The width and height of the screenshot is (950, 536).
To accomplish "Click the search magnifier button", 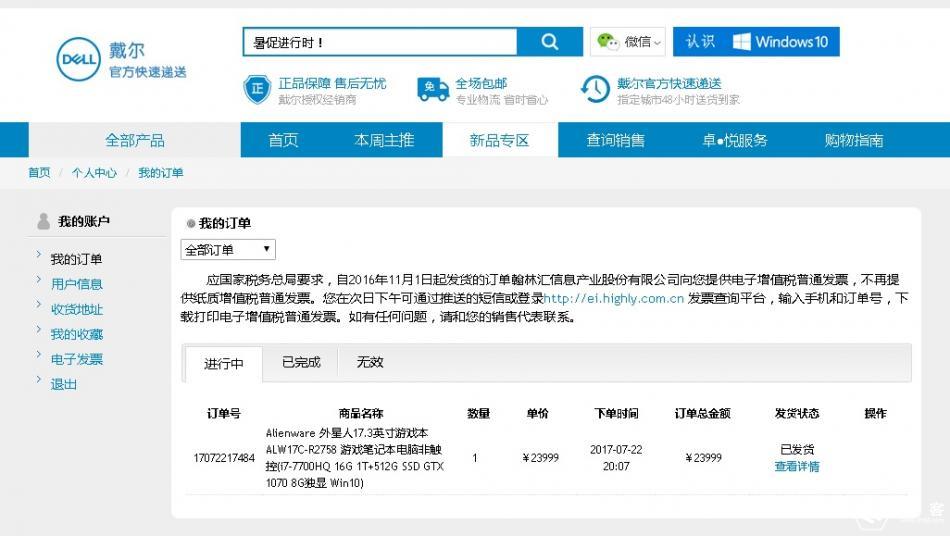I will click(550, 42).
